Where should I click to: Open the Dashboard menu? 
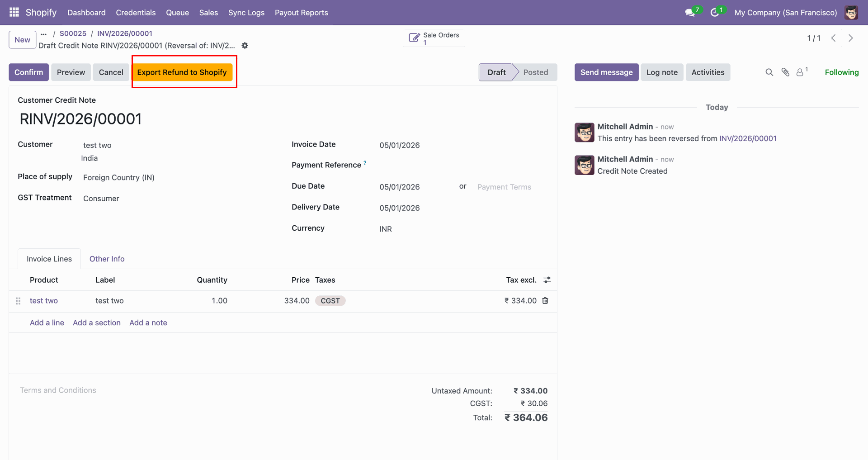point(86,13)
